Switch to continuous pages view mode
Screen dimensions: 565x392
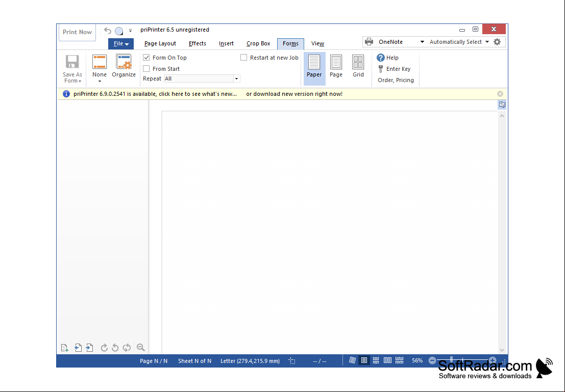[376, 360]
